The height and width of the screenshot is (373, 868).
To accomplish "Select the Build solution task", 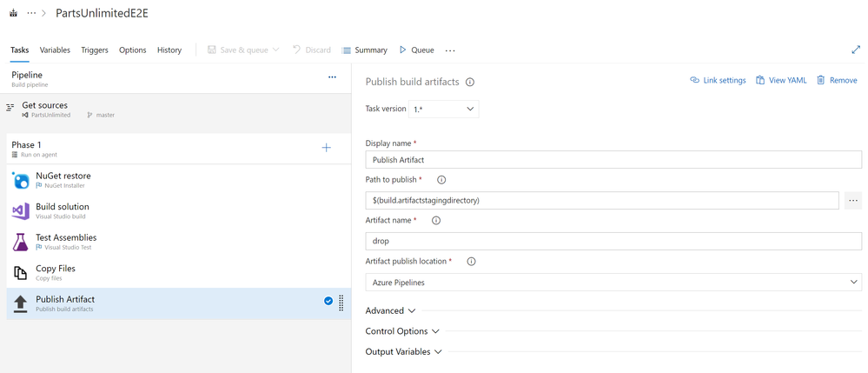I will [x=179, y=210].
